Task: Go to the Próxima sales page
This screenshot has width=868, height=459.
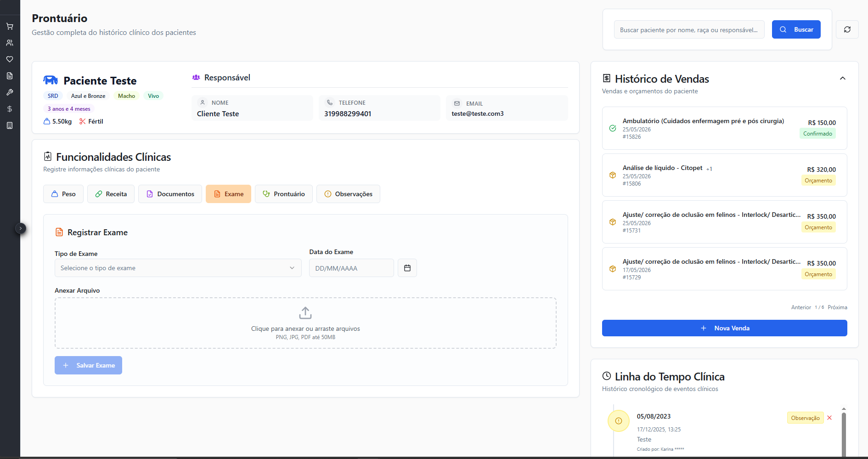Action: coord(837,307)
